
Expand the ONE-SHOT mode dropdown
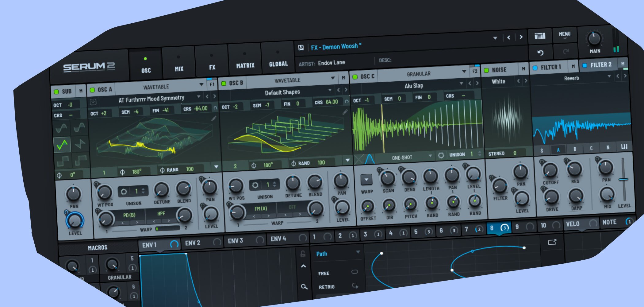coord(430,156)
